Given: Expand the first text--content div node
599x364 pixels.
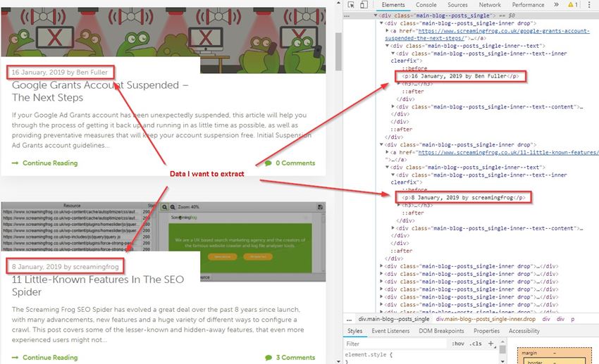Looking at the screenshot, I should coord(394,106).
